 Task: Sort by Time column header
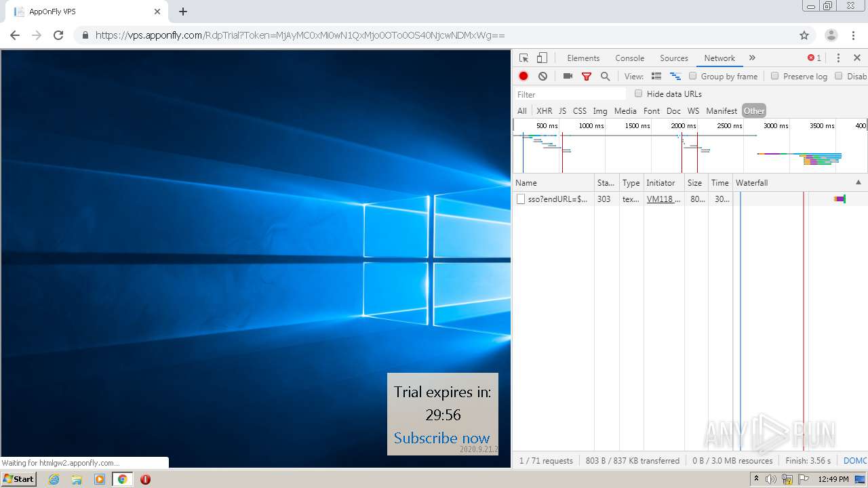pos(720,183)
